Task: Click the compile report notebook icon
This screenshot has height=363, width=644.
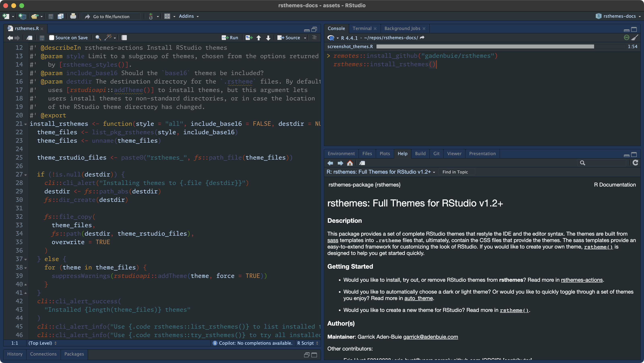Action: coord(124,37)
